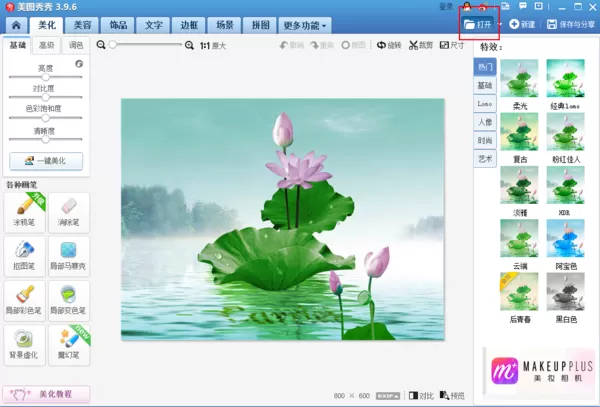
Task: Select the 消除笔 eraser tool
Action: point(69,213)
